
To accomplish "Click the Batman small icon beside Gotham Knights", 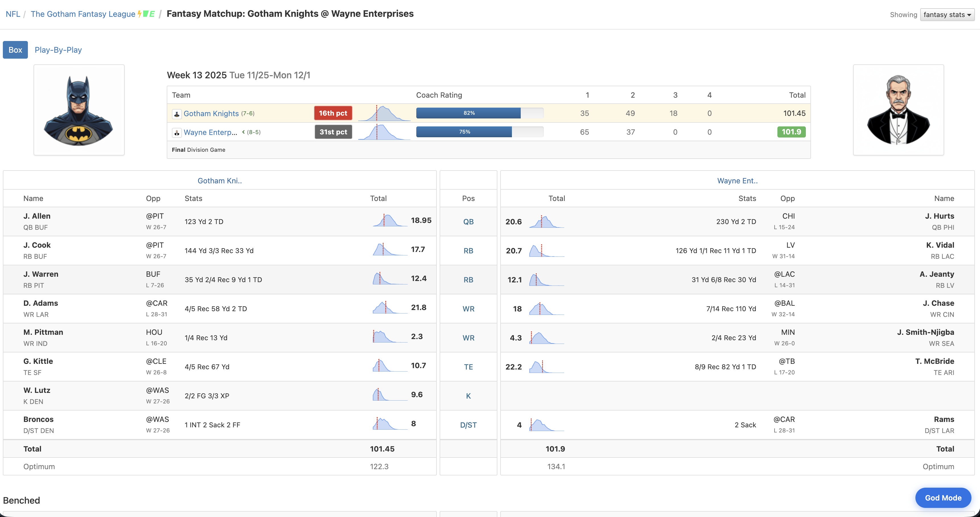I will (x=176, y=114).
